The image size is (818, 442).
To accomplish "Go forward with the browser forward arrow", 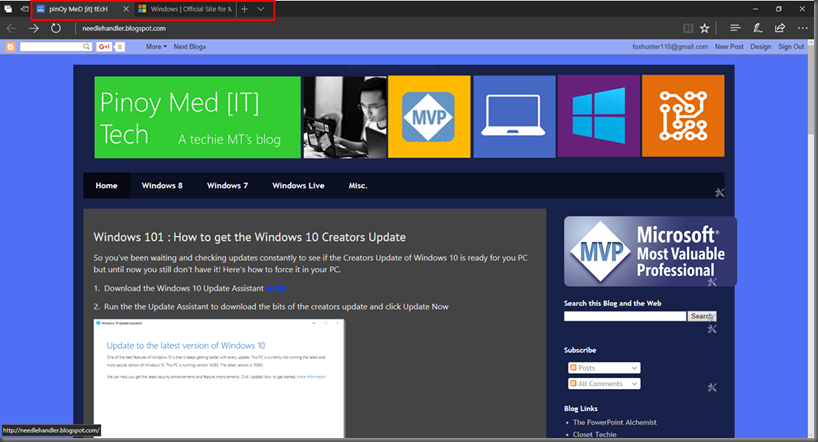I will click(x=33, y=28).
